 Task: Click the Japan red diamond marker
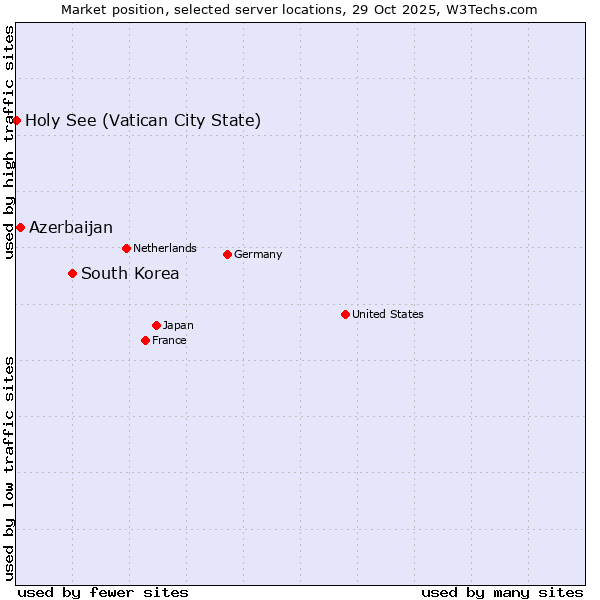tap(156, 325)
